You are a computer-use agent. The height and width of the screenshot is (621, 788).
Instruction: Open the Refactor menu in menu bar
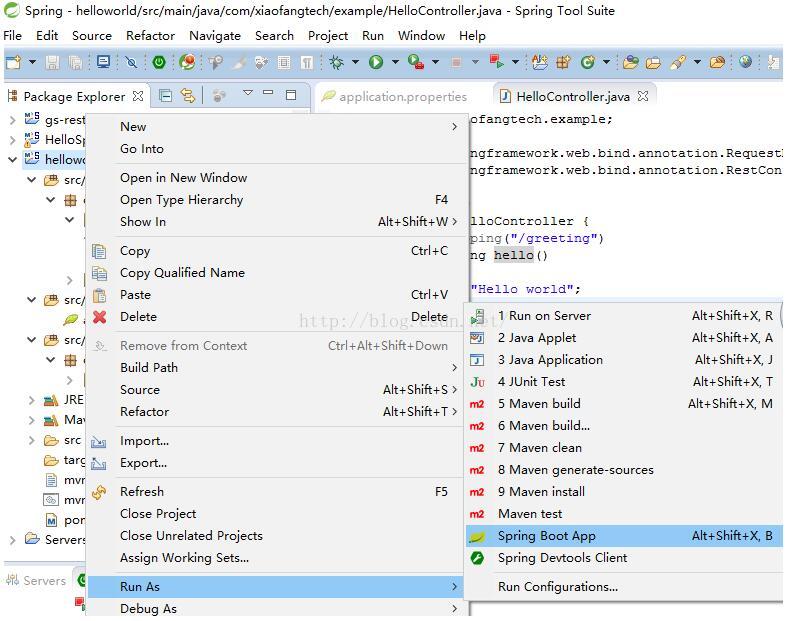150,36
